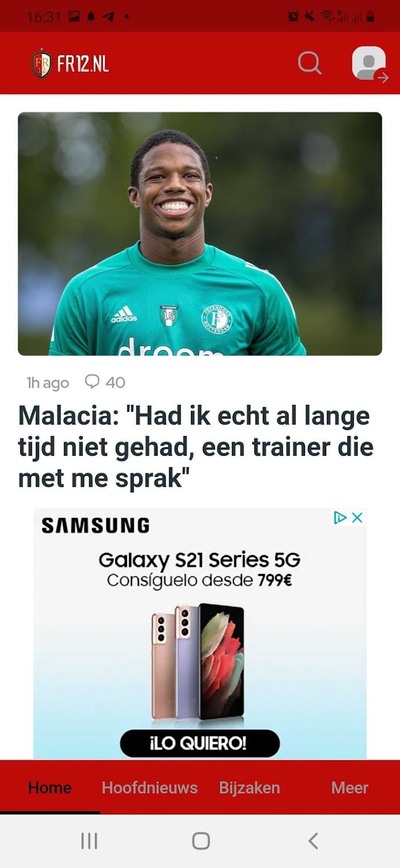Open the Meer tab

pos(350,787)
